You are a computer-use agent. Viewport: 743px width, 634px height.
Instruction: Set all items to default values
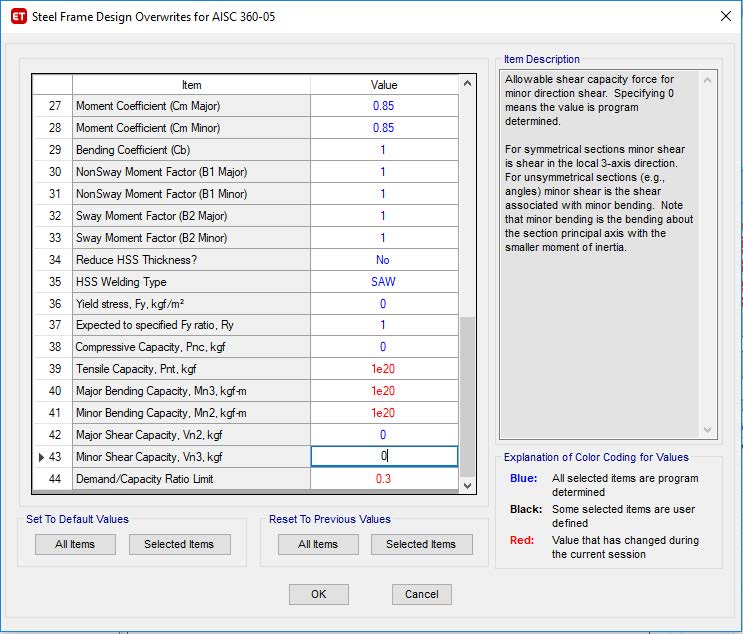tap(75, 544)
